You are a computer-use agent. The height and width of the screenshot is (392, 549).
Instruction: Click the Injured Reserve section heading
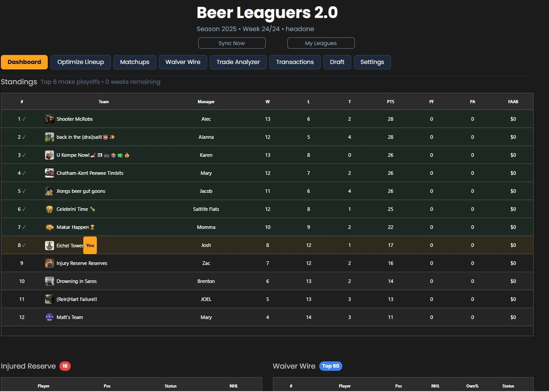point(28,366)
